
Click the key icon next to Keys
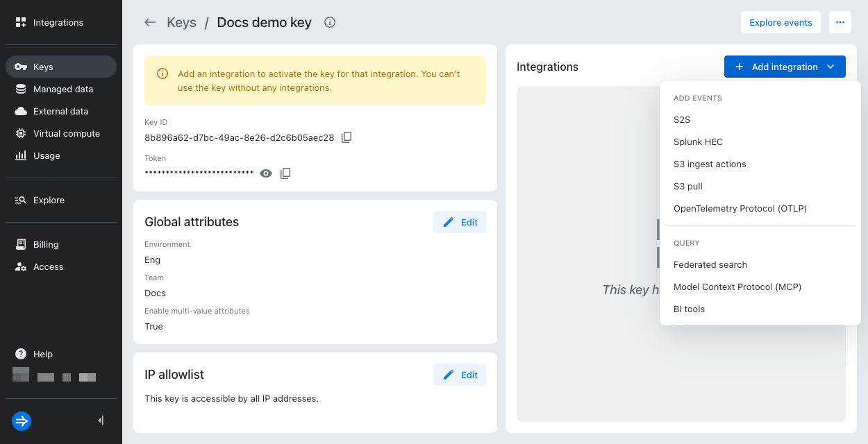coord(21,67)
